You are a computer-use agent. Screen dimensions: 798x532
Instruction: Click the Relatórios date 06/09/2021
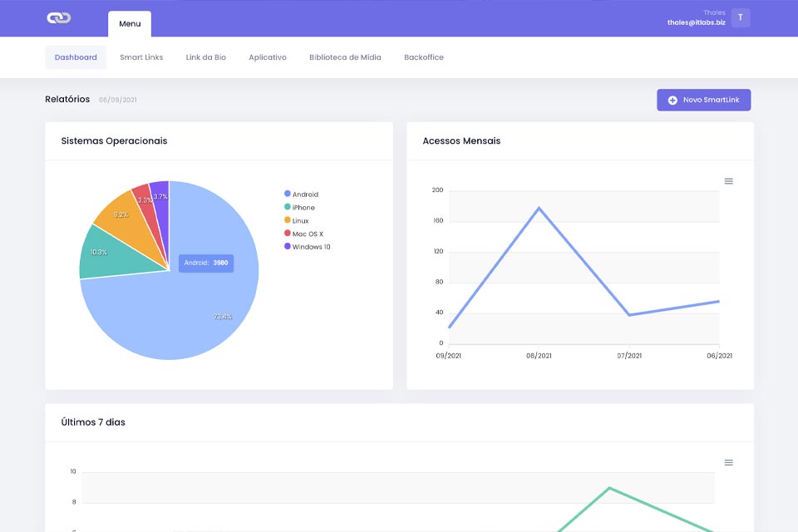[x=117, y=100]
